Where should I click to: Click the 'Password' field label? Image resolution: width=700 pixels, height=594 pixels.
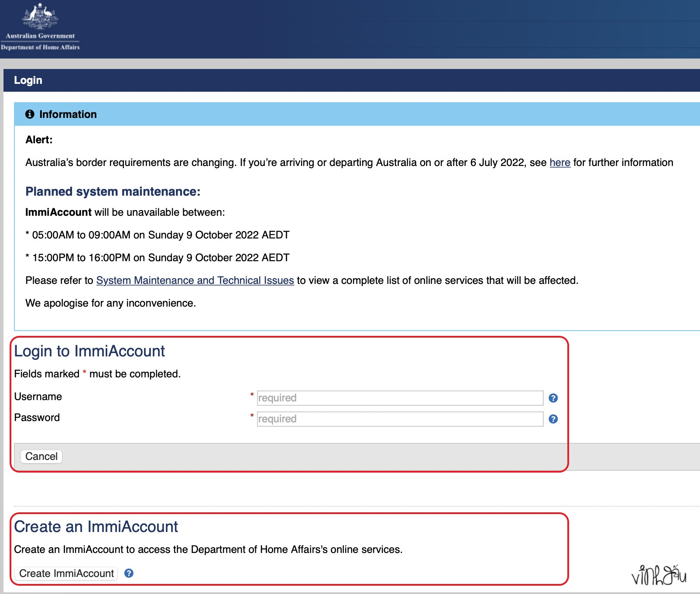pyautogui.click(x=37, y=418)
